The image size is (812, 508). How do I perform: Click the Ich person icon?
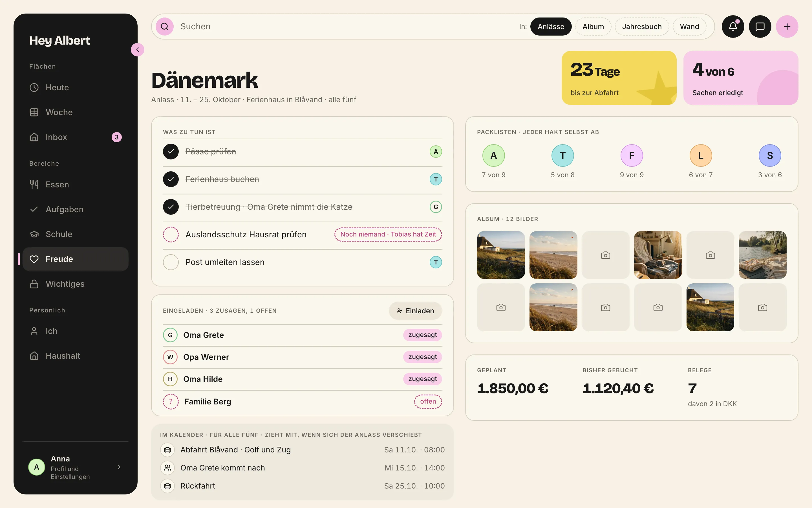(x=34, y=331)
